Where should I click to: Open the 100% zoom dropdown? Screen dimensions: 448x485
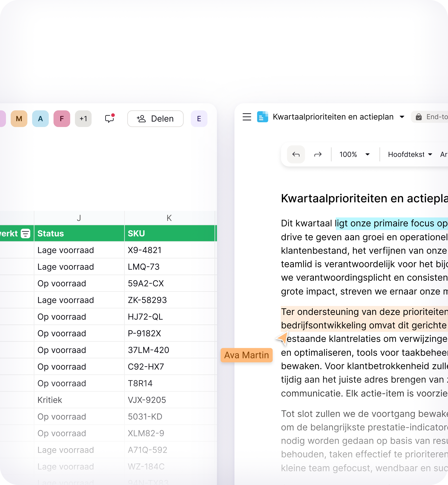[354, 154]
